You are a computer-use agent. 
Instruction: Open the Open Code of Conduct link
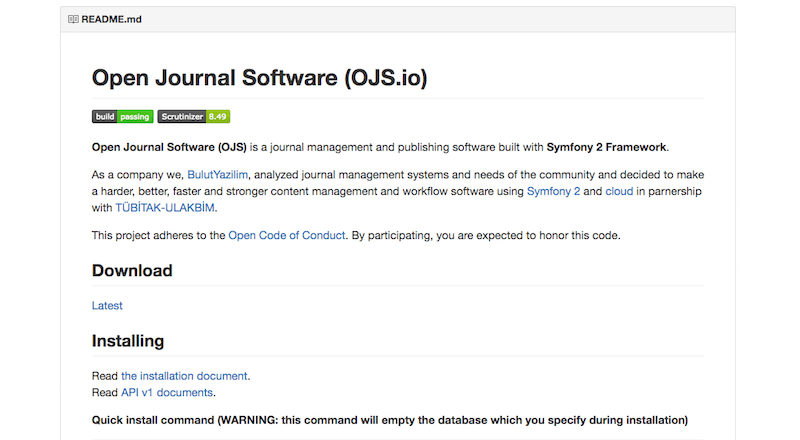point(287,236)
